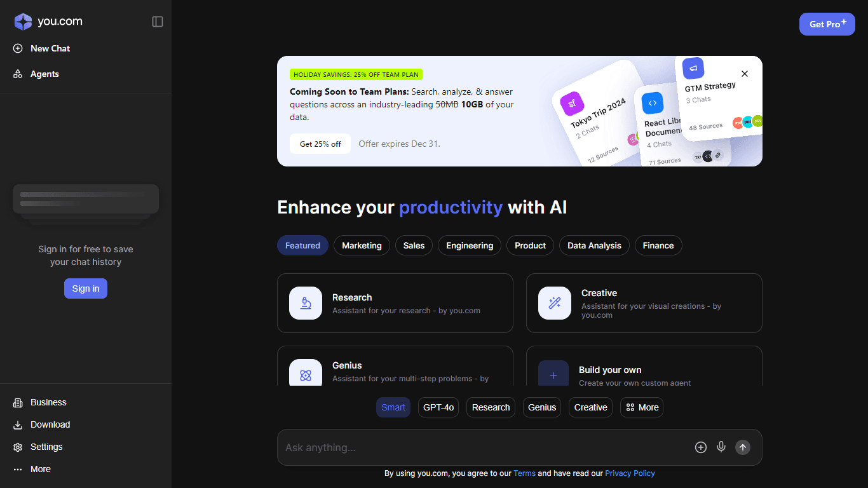Select the Engineering category tab
Image resolution: width=868 pixels, height=488 pixels.
[470, 245]
